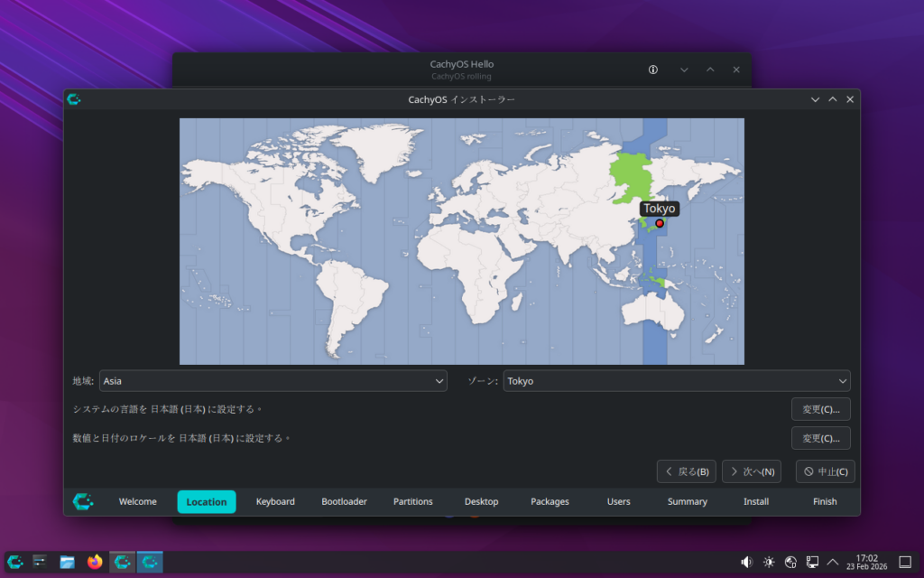The image size is (924, 578).
Task: Click the Tokyo red marker on the map
Action: [x=659, y=223]
